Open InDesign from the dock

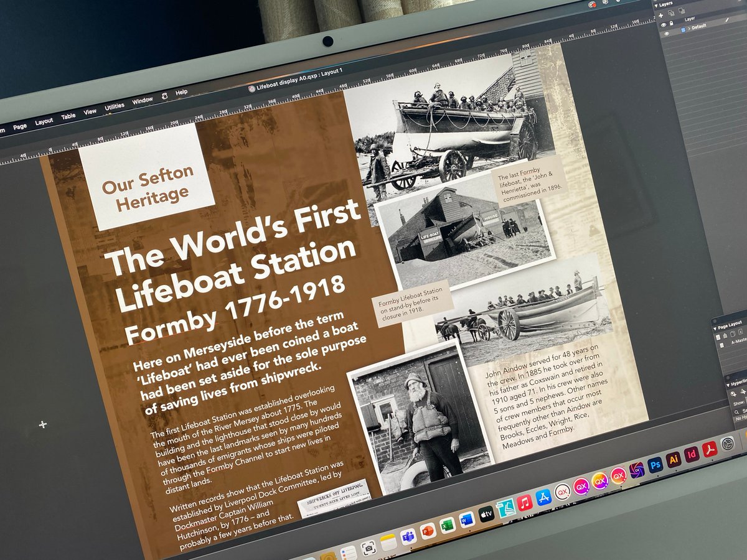[692, 454]
